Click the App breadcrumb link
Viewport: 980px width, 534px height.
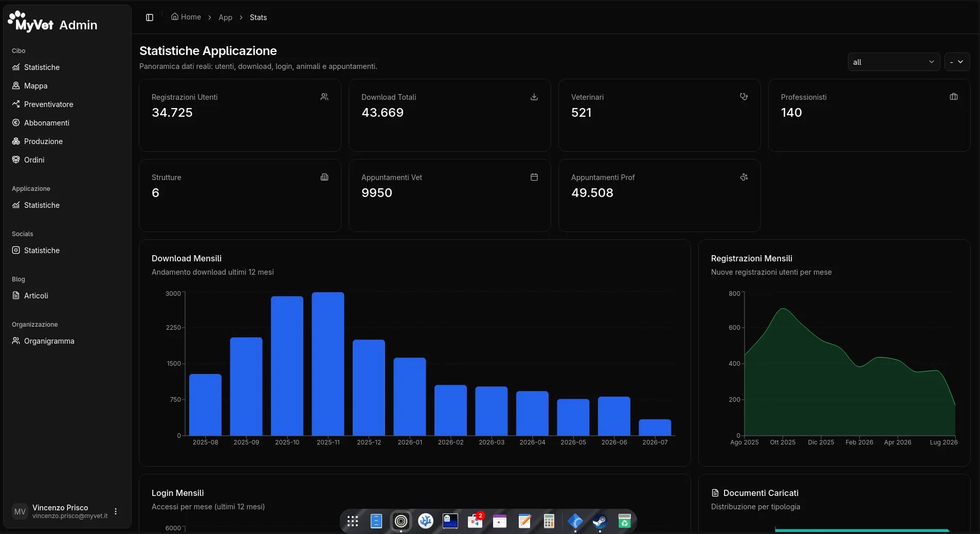225,17
